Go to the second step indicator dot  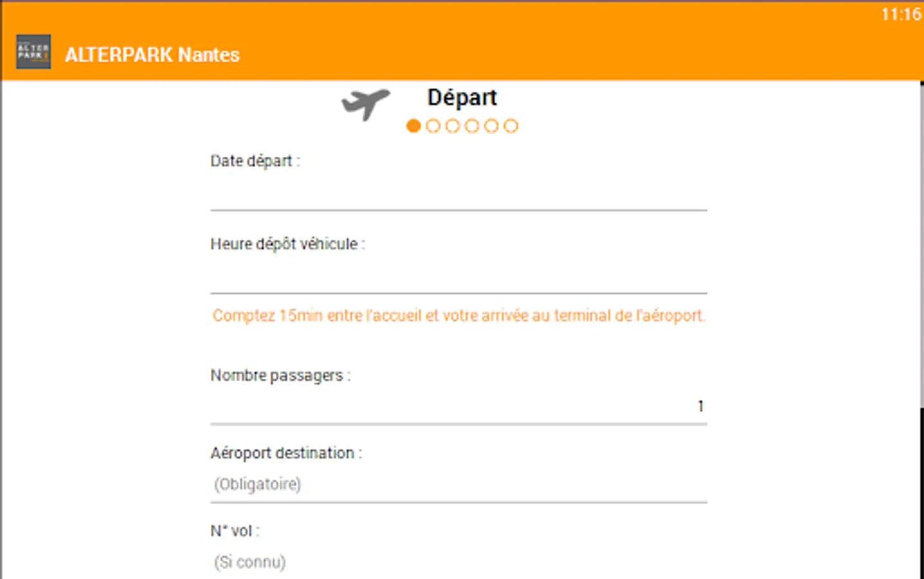433,126
